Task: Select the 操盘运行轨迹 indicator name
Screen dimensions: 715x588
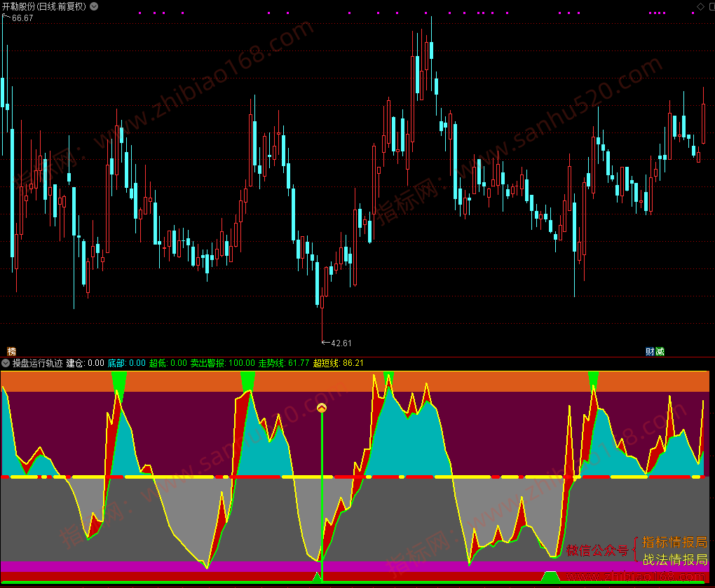Action: (x=37, y=363)
